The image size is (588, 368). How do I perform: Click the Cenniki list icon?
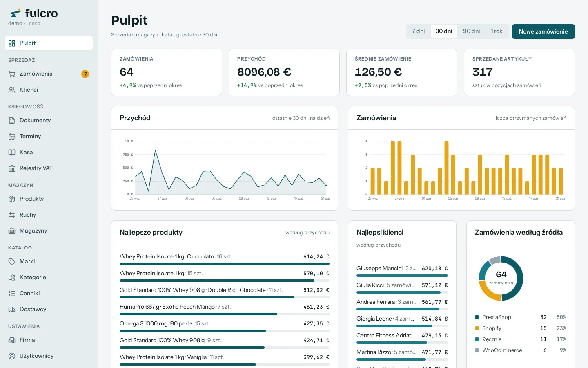pyautogui.click(x=12, y=294)
